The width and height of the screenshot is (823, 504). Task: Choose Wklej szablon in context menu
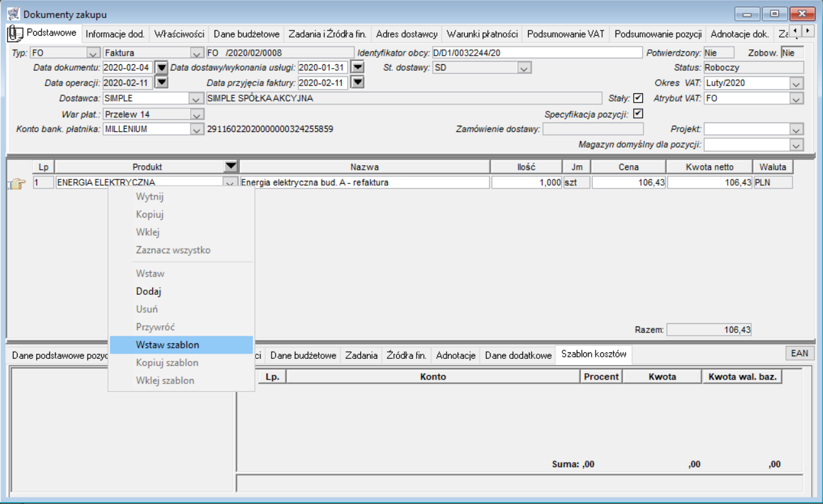[181, 380]
